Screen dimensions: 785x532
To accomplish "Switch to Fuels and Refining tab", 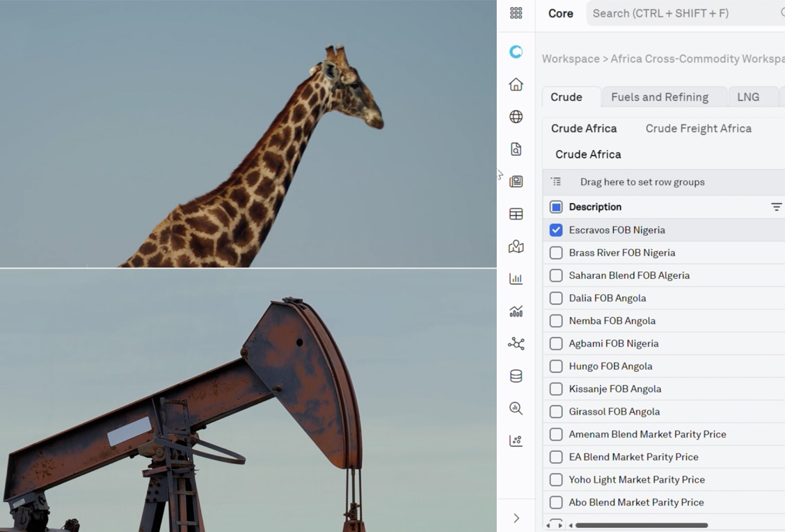I will (x=665, y=97).
